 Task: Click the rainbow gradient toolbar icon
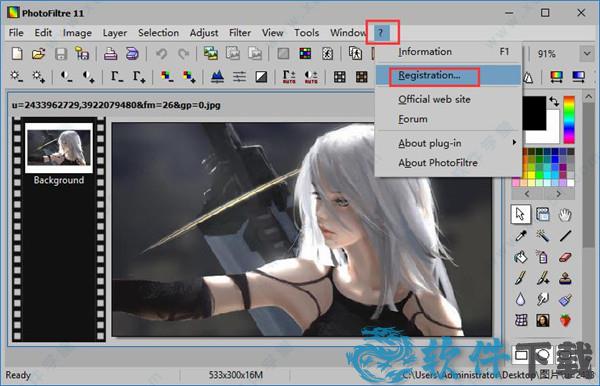(556, 77)
